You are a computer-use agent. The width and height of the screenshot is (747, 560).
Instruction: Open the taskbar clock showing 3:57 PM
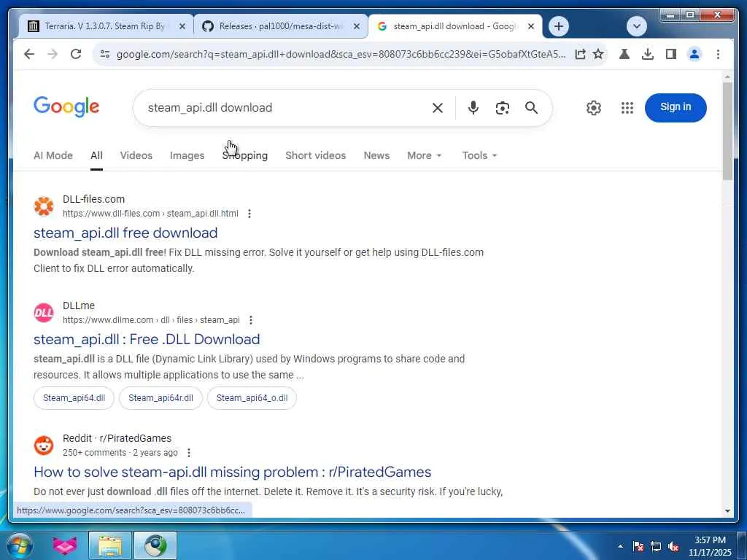click(709, 546)
